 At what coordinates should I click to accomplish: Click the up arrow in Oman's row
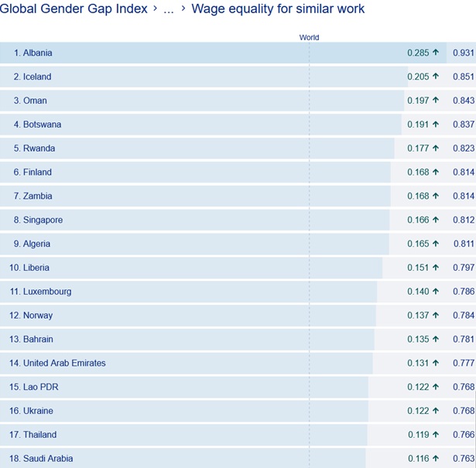[436, 101]
